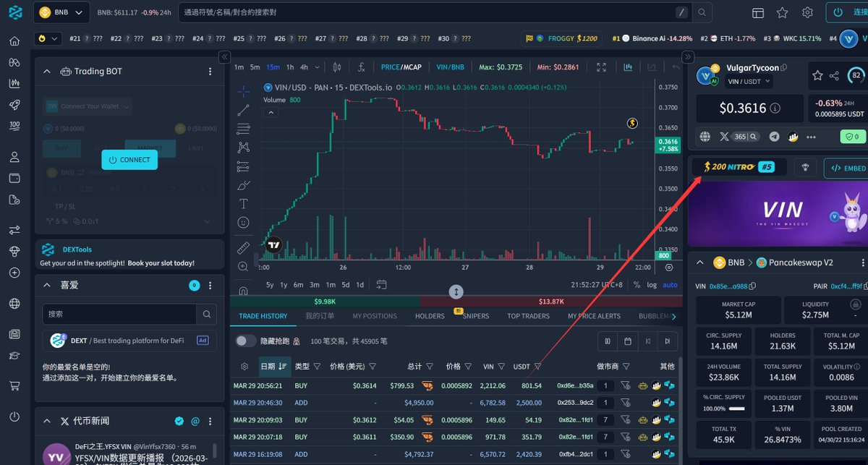This screenshot has height=465, width=868.
Task: Toggle the hide front-running switch
Action: [x=245, y=341]
